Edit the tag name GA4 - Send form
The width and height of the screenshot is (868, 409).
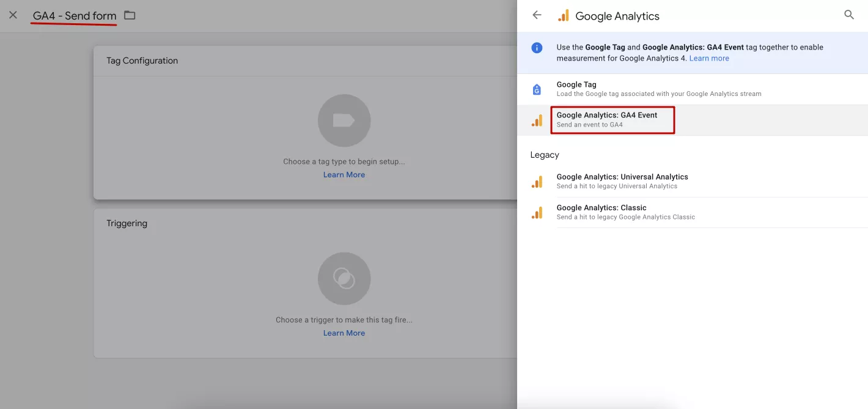pyautogui.click(x=75, y=16)
